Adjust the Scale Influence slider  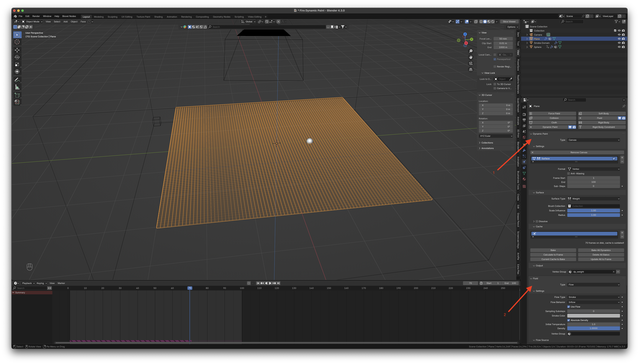(x=593, y=211)
